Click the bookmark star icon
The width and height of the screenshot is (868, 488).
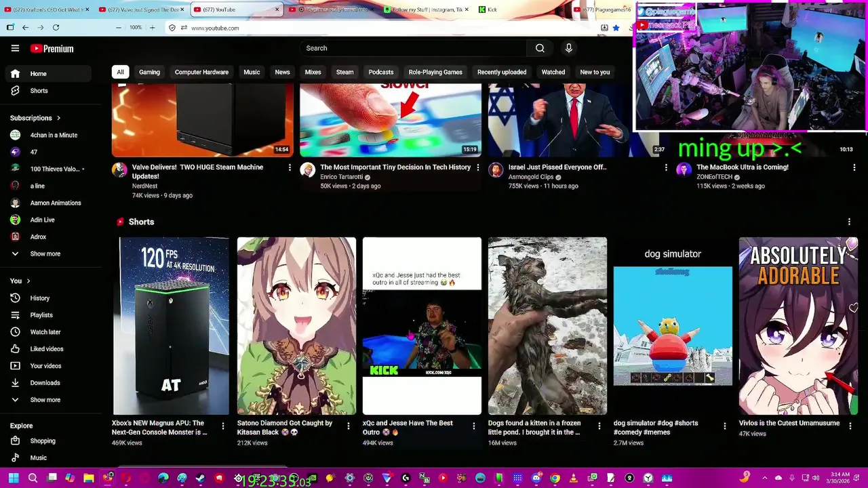click(616, 28)
